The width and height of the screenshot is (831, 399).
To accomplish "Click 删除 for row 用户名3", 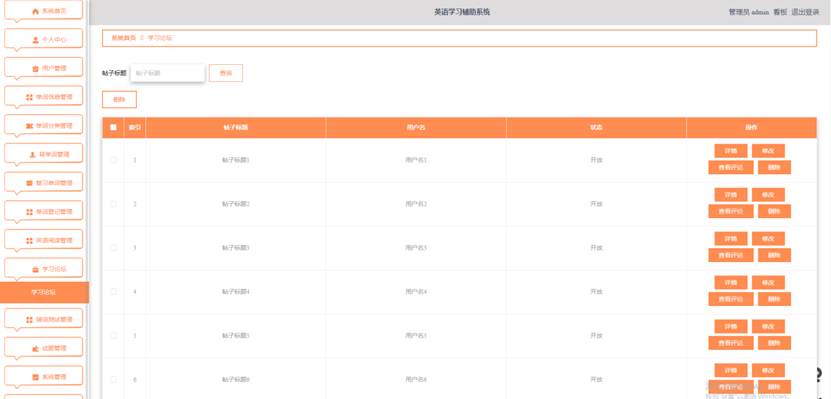I will [774, 255].
